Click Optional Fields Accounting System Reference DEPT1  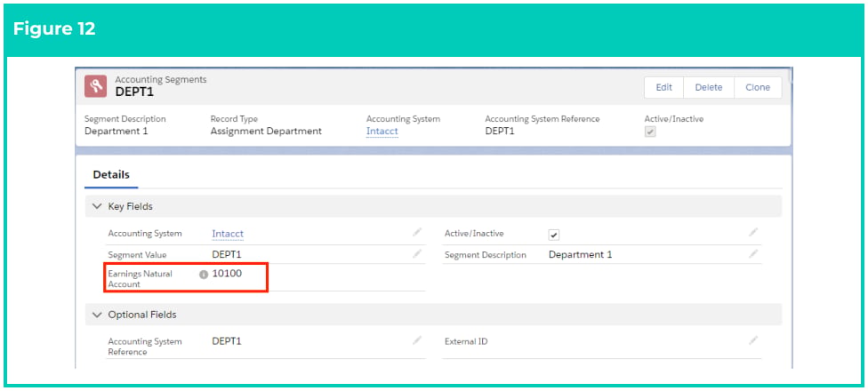227,341
